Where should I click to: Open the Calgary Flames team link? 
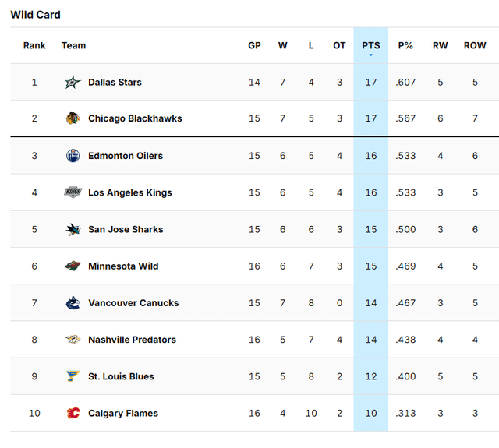[123, 413]
